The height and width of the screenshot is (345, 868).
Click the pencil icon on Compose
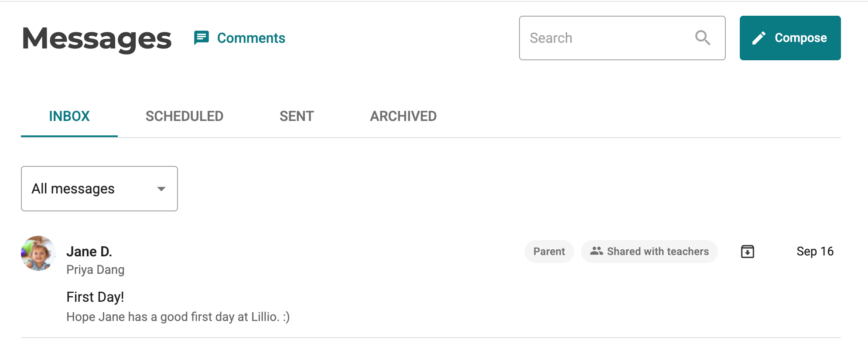[759, 38]
